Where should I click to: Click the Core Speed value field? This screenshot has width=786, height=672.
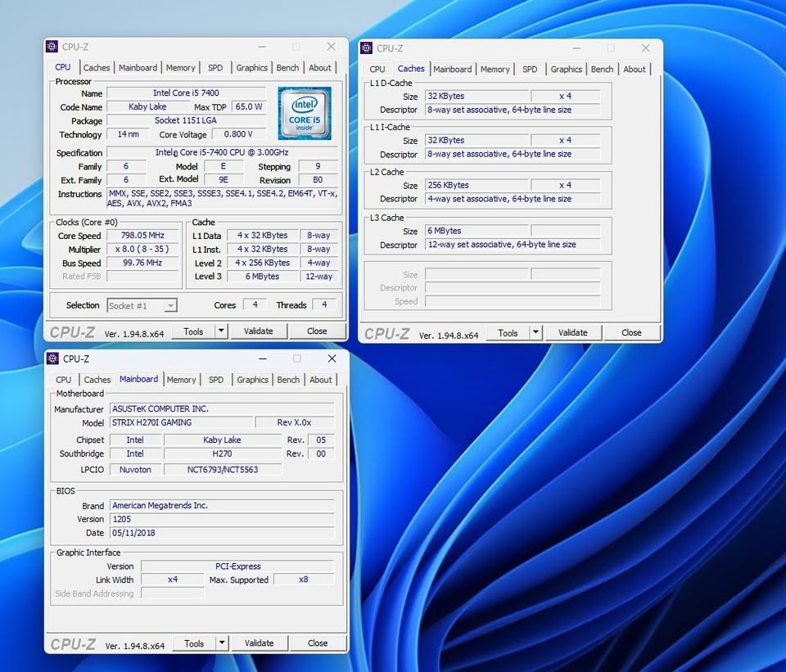(x=142, y=236)
